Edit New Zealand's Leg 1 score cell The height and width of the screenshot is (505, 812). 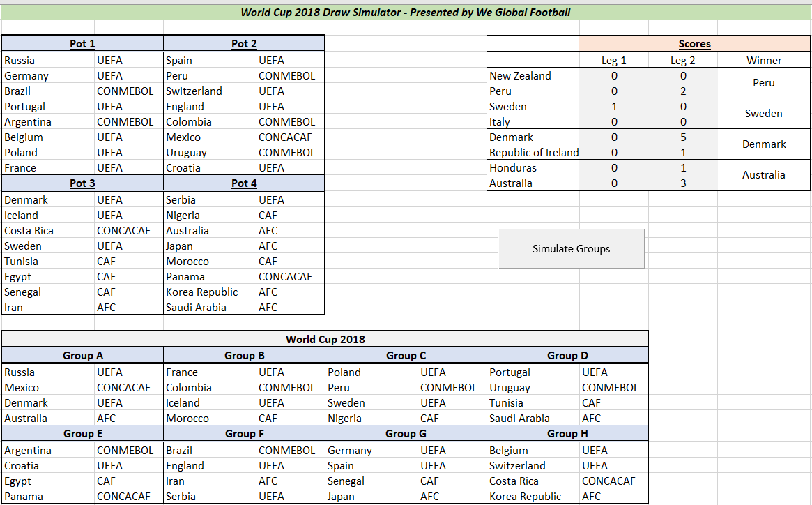(613, 76)
